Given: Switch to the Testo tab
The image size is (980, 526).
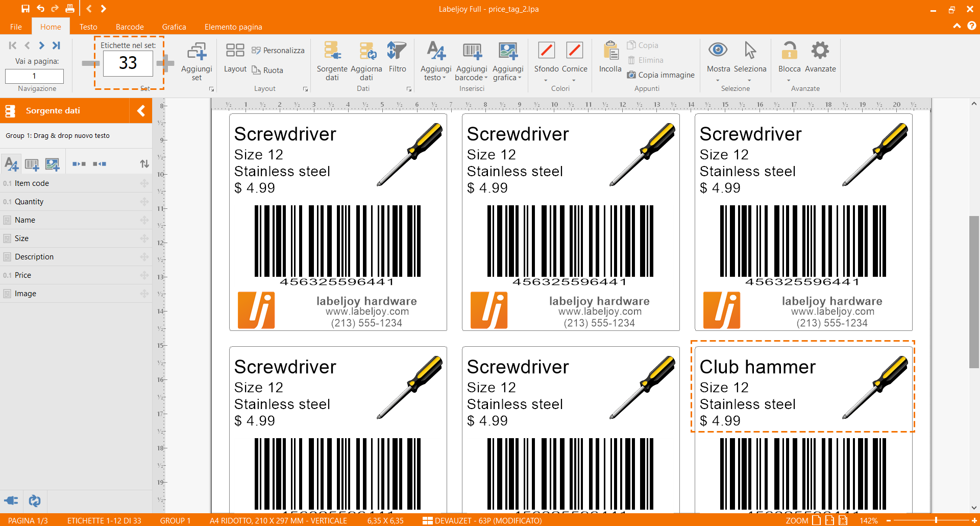Looking at the screenshot, I should (x=88, y=27).
